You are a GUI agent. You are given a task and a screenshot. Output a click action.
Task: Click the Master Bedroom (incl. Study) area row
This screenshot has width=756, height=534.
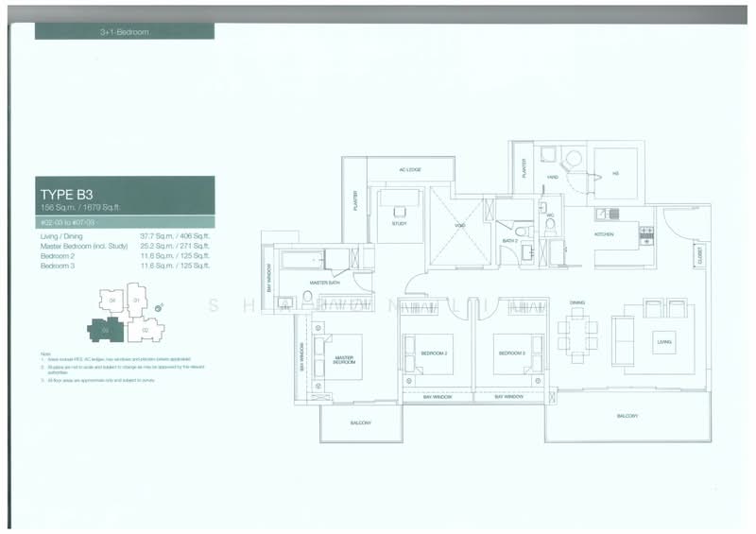click(x=124, y=246)
